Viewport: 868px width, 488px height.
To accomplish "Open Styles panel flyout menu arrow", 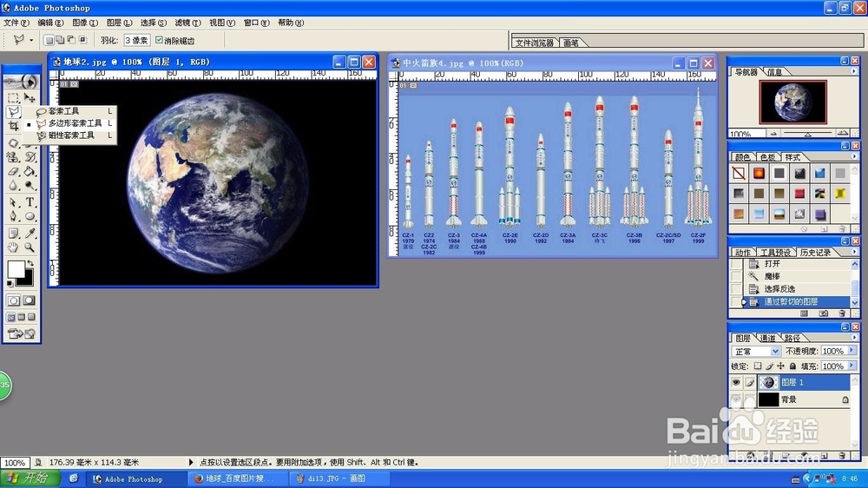I will pos(853,157).
